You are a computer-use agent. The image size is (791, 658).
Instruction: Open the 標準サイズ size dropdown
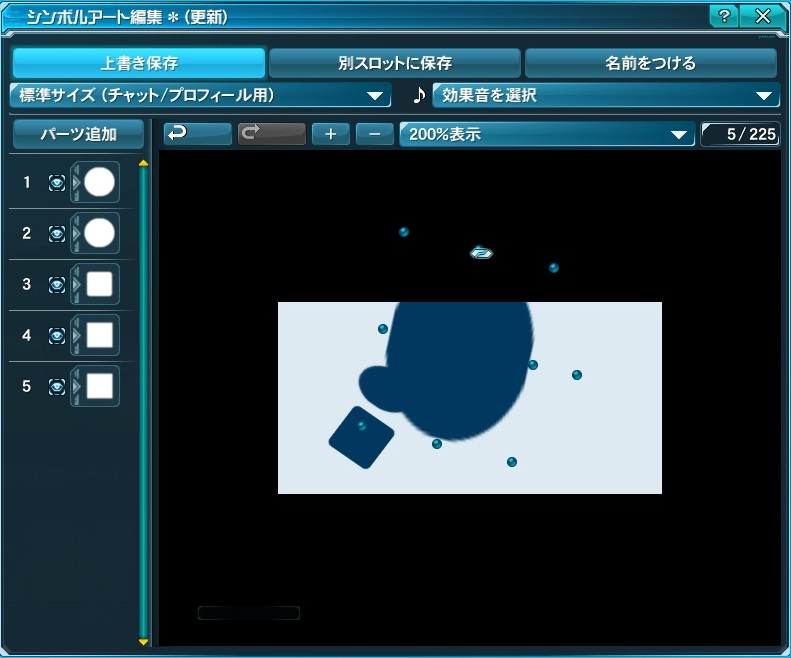click(200, 95)
